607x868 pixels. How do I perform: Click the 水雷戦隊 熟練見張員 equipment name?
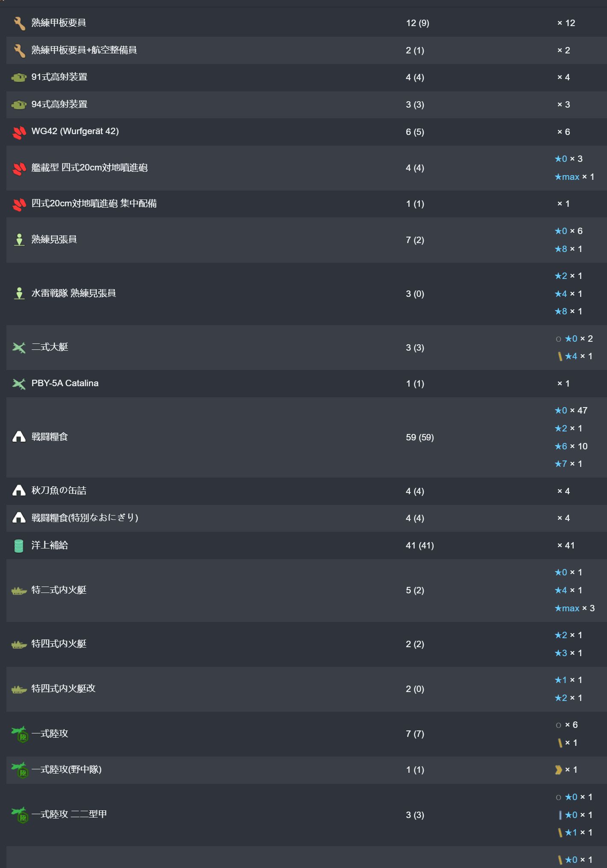(x=73, y=293)
